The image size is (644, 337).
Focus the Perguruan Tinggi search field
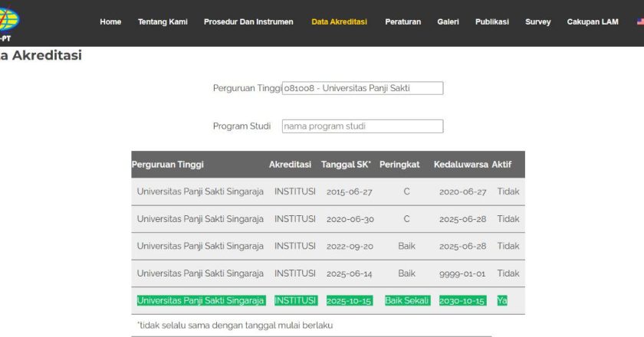click(363, 88)
